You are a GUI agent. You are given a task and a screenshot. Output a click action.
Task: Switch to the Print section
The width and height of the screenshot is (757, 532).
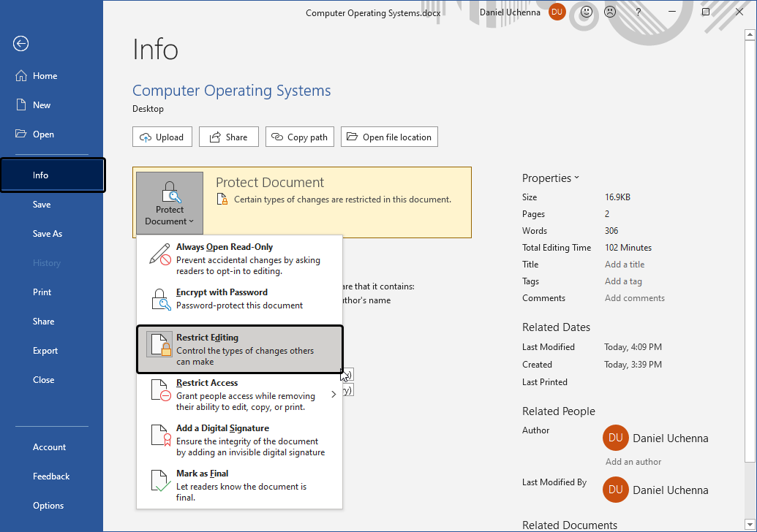(x=42, y=292)
